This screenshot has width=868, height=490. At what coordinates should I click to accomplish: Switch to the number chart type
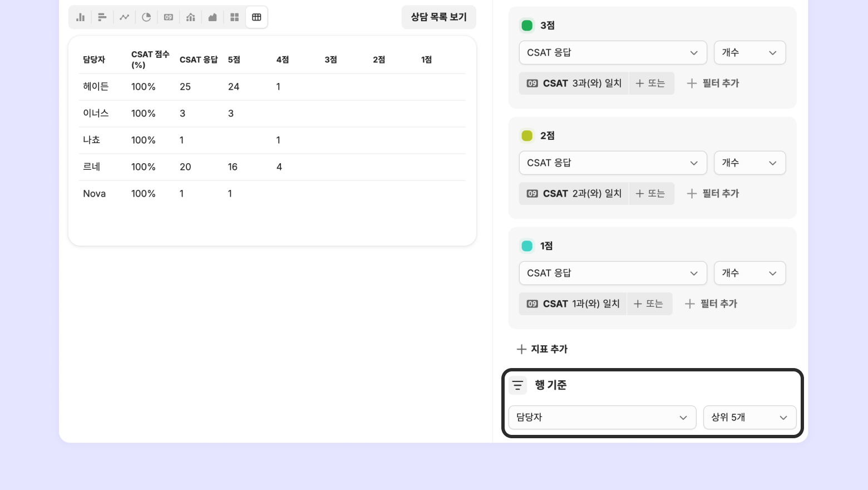(x=168, y=17)
